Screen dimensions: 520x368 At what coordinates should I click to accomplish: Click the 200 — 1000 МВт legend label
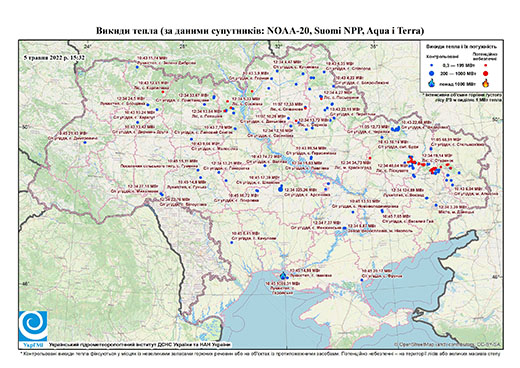[x=457, y=73]
